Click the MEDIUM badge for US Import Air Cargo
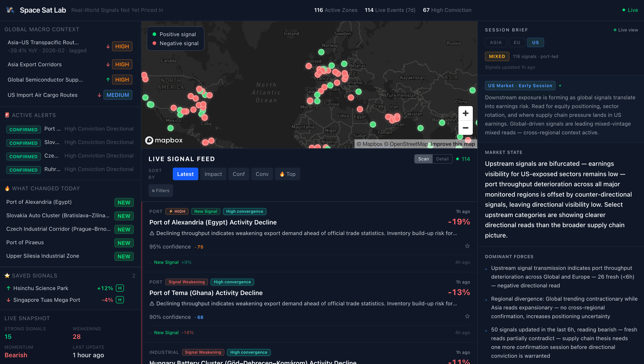The image size is (644, 364). [118, 95]
